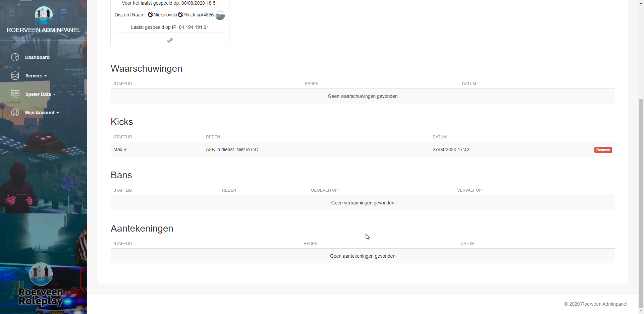
Task: Click the Discord avatar with the airplane
Action: 220,15
